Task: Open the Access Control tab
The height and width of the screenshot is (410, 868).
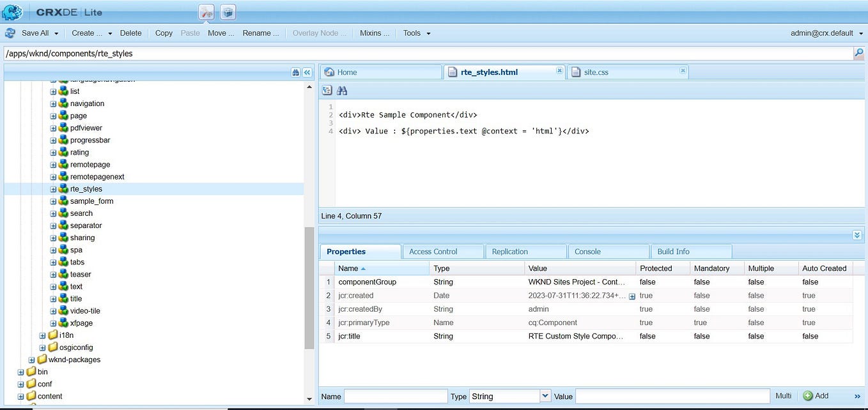Action: click(x=443, y=252)
